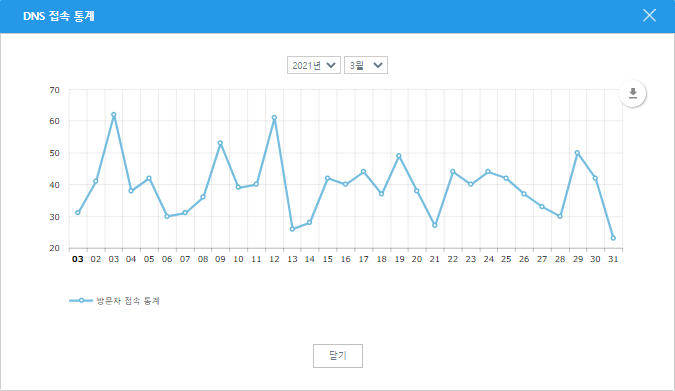Click the bold first x-axis label 03
The image size is (675, 391).
click(x=77, y=259)
